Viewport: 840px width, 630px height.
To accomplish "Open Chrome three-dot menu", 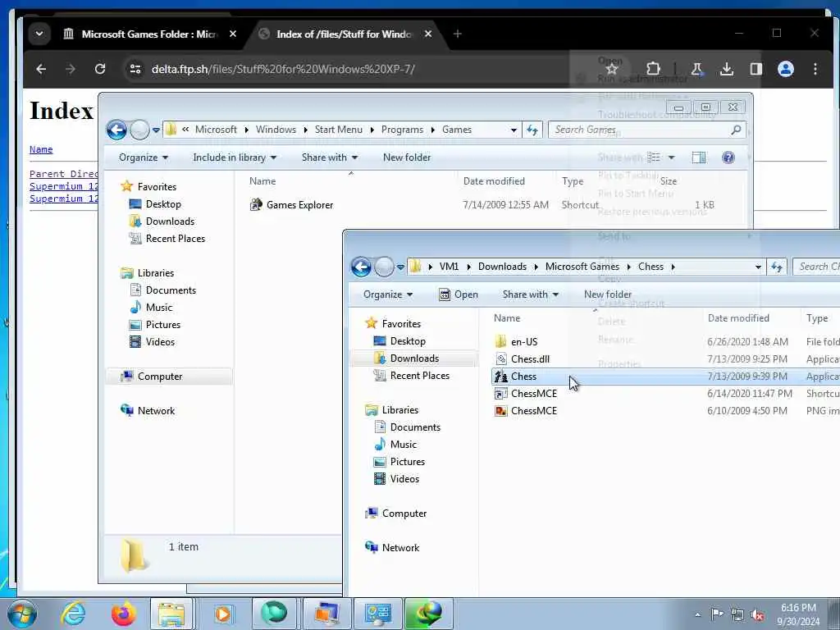I will 815,69.
